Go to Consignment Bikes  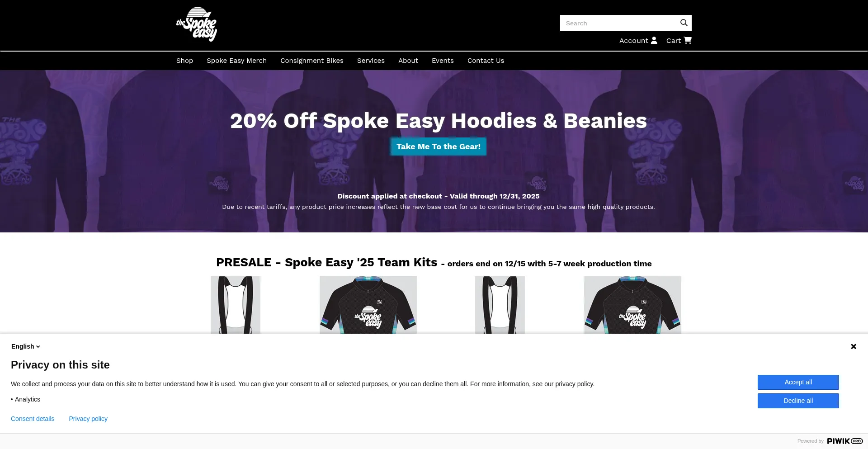point(312,61)
